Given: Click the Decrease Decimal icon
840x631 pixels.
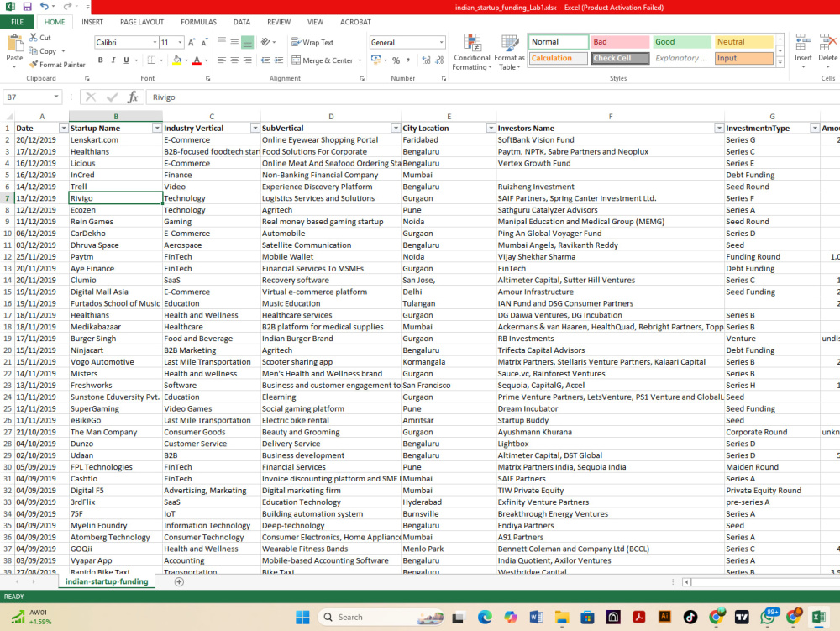Looking at the screenshot, I should coord(440,60).
